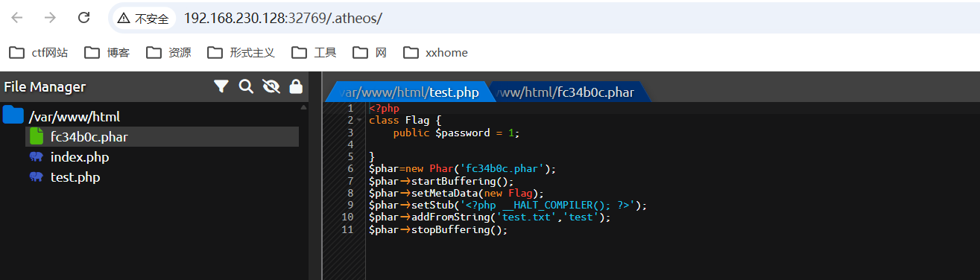
Task: Click 'public $password = 1;' line
Action: pyautogui.click(x=456, y=133)
